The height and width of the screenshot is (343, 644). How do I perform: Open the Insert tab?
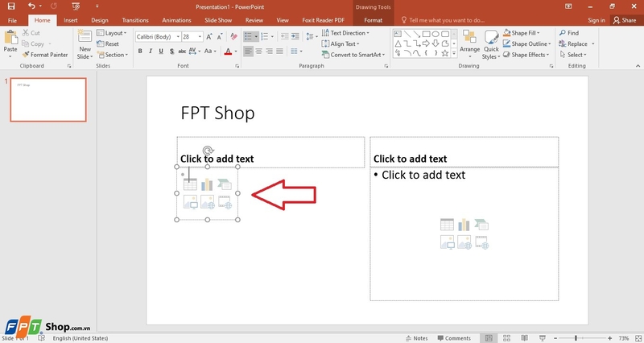click(x=71, y=20)
